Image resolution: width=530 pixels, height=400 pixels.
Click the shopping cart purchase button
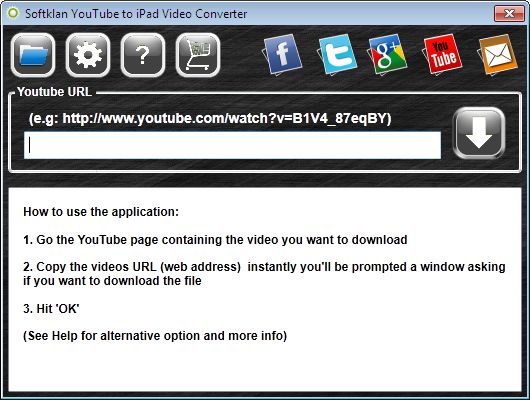coord(198,55)
